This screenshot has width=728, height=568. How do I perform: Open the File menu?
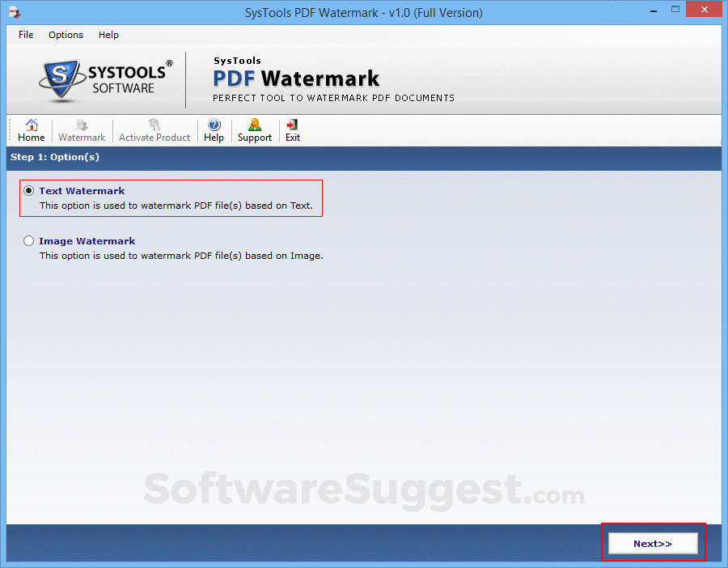[x=26, y=35]
